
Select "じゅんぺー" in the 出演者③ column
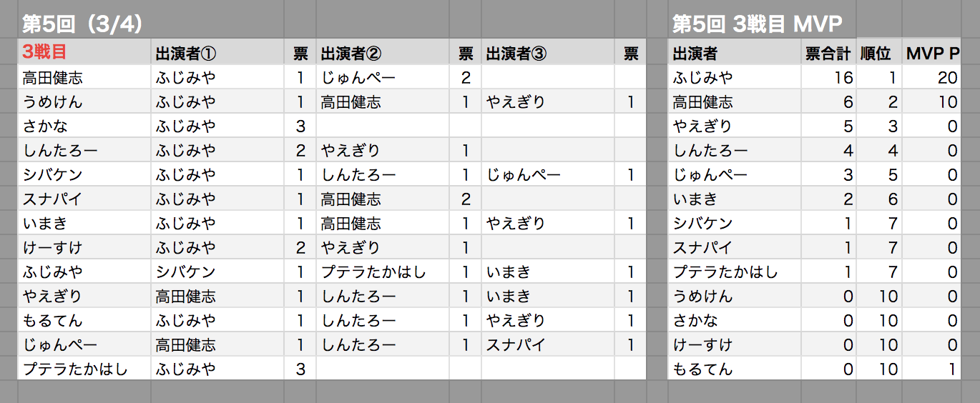pyautogui.click(x=547, y=174)
